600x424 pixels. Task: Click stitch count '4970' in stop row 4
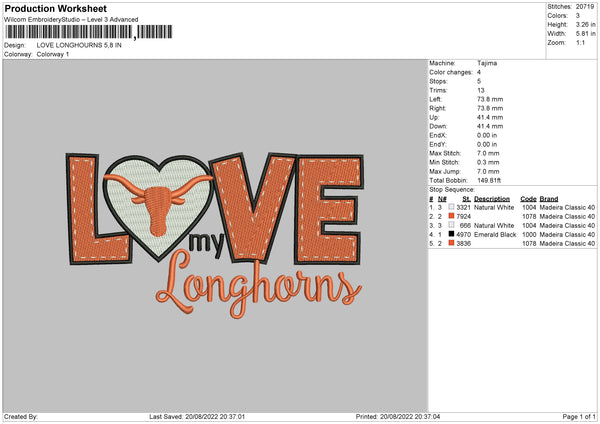463,235
